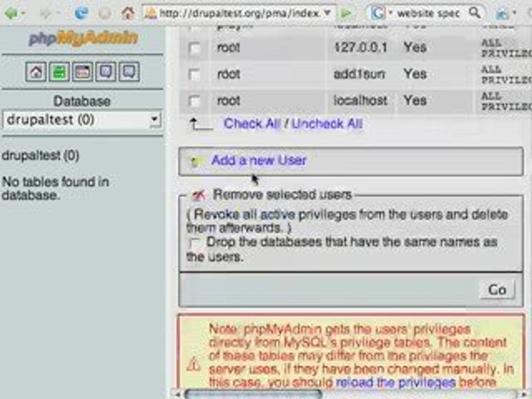This screenshot has width=532, height=399.
Task: Open phpMyAdmin documentation icon
Action: pyautogui.click(x=106, y=71)
